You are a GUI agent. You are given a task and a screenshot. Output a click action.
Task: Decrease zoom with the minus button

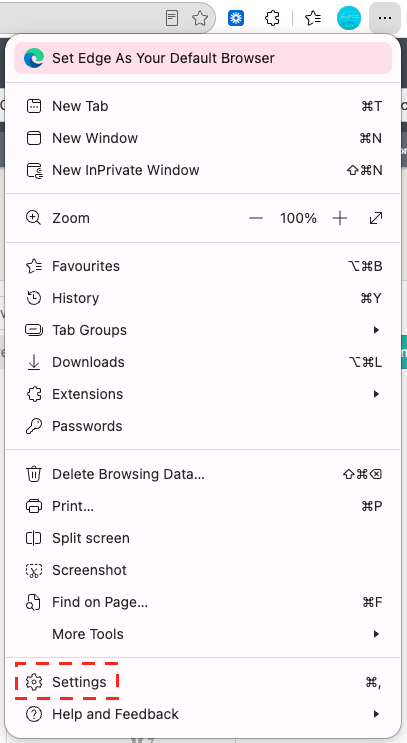(x=256, y=218)
